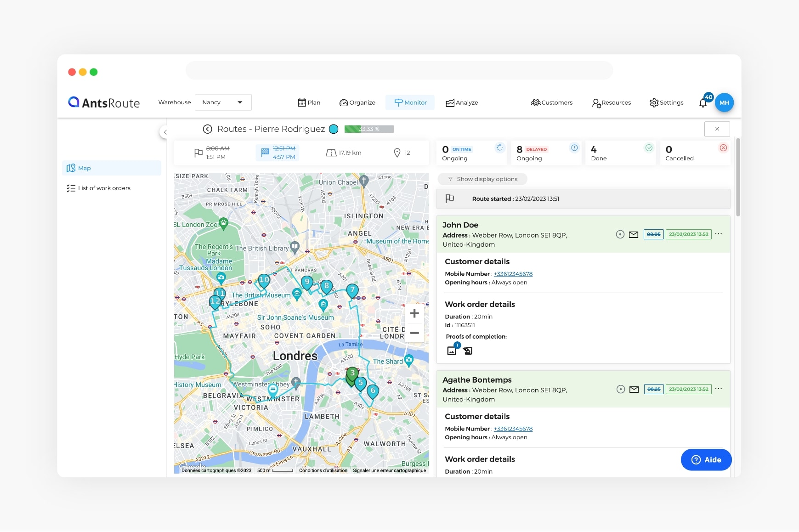Viewport: 799px width, 532px height.
Task: Open the Plan tab
Action: click(309, 102)
